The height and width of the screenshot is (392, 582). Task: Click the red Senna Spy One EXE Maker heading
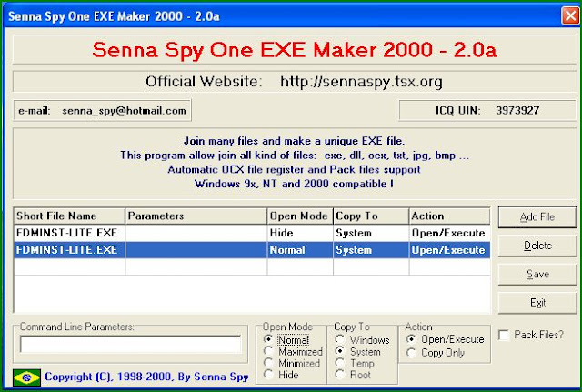pos(295,50)
